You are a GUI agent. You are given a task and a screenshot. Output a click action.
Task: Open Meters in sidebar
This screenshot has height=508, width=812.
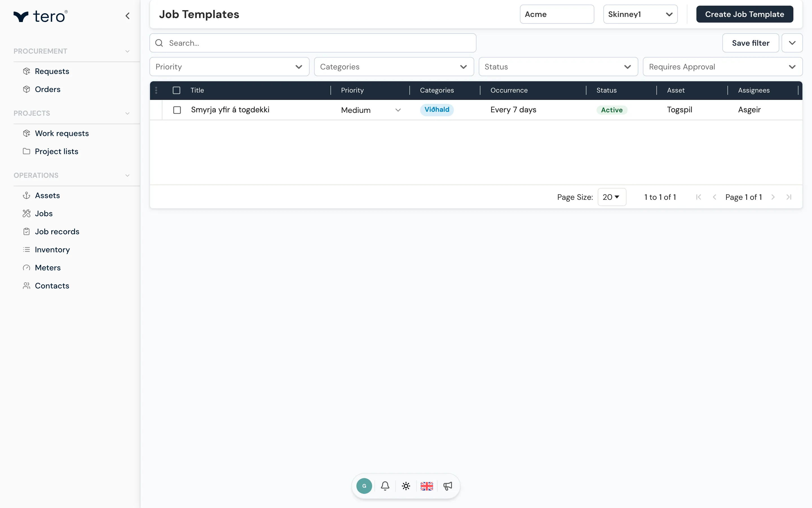[x=48, y=268]
